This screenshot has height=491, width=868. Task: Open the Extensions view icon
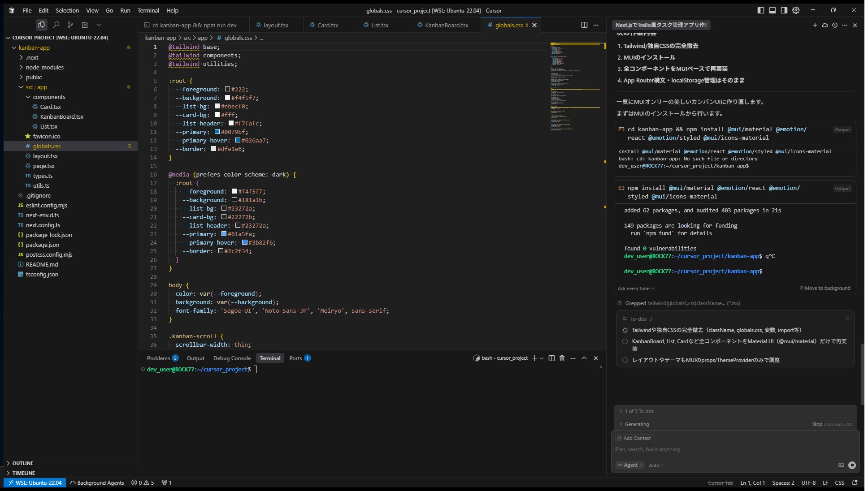[x=85, y=25]
